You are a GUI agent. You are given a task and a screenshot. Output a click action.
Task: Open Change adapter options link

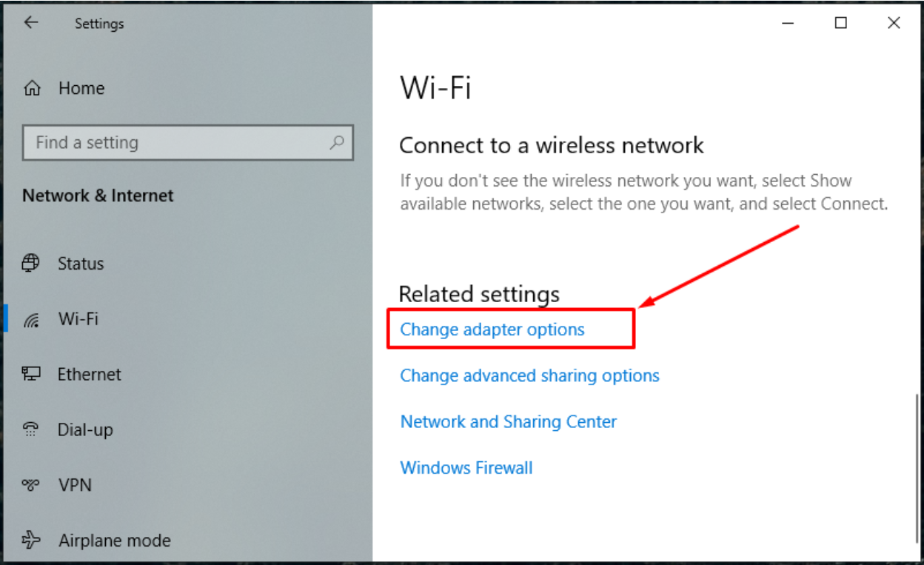pos(492,330)
